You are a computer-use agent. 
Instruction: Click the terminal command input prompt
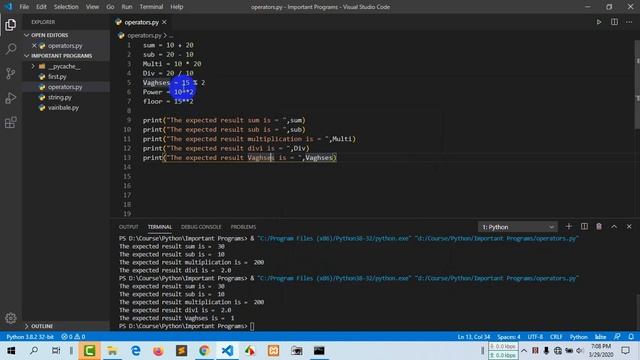pyautogui.click(x=252, y=326)
